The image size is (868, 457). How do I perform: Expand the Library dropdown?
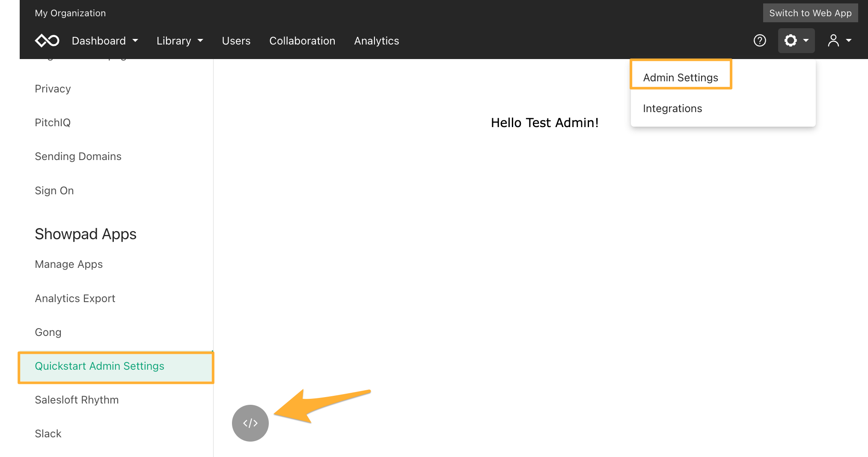180,41
